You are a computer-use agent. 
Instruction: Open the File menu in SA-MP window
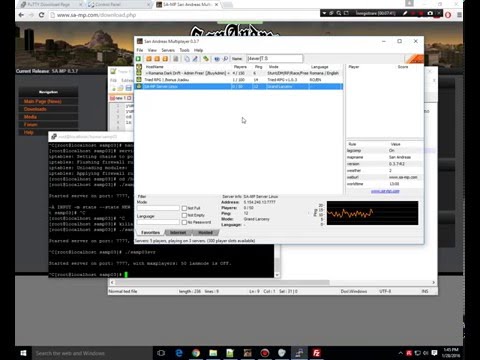(x=140, y=50)
